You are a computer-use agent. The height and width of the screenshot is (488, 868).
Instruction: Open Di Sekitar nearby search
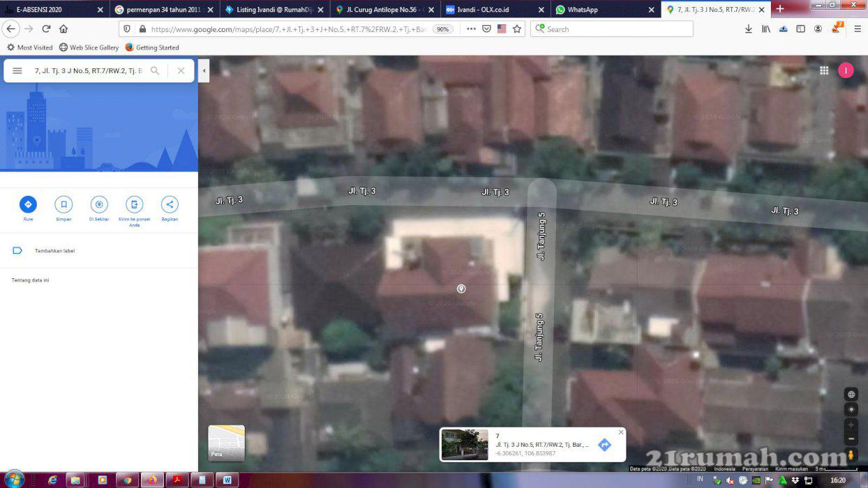click(99, 204)
